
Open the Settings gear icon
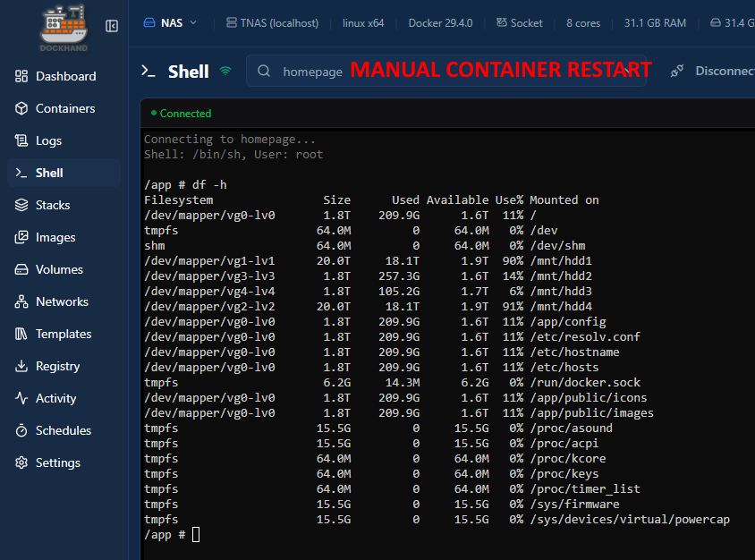coord(21,462)
